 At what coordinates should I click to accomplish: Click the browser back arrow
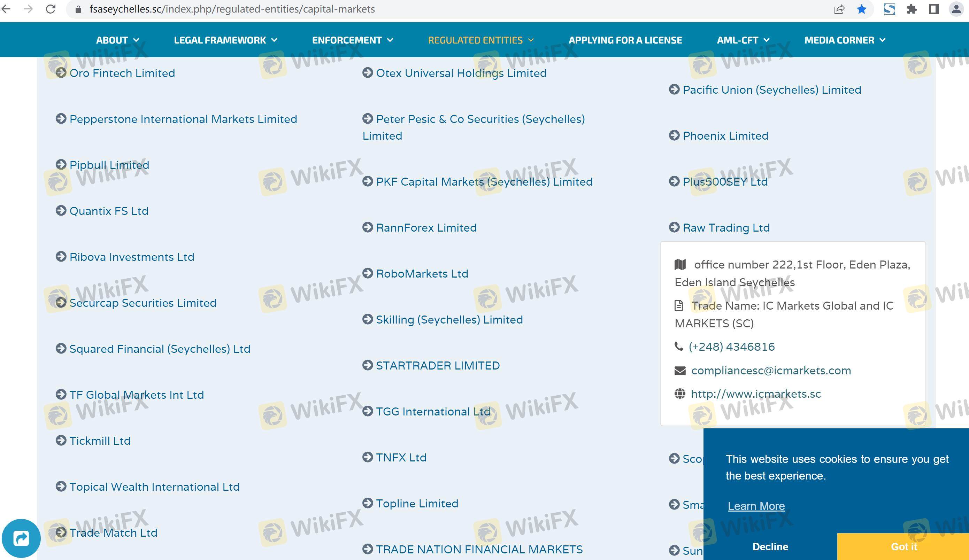click(x=7, y=9)
